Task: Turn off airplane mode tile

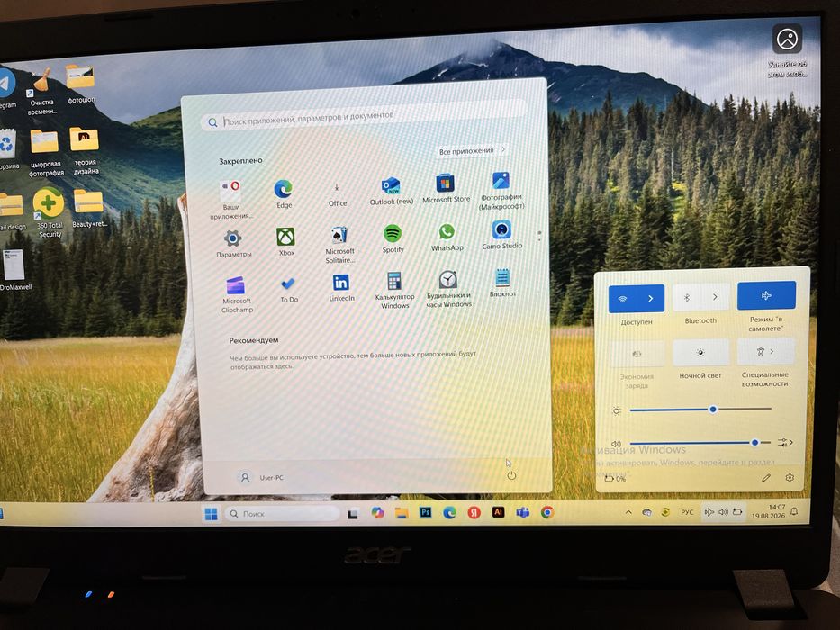Action: coord(766,295)
